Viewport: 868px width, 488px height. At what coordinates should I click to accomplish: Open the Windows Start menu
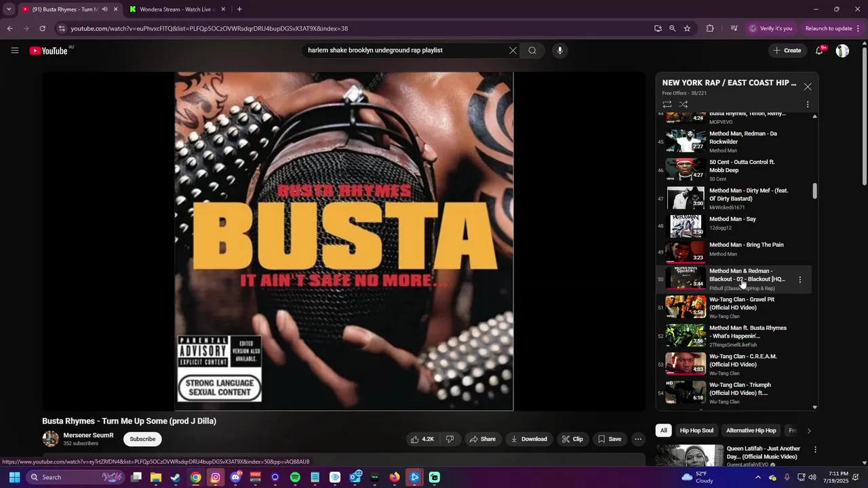coord(14,477)
